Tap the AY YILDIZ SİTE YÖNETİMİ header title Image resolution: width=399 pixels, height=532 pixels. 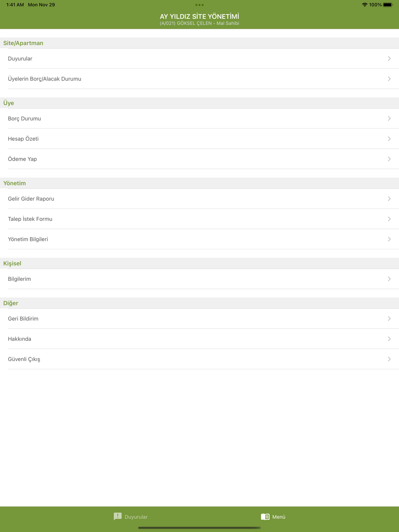click(199, 16)
